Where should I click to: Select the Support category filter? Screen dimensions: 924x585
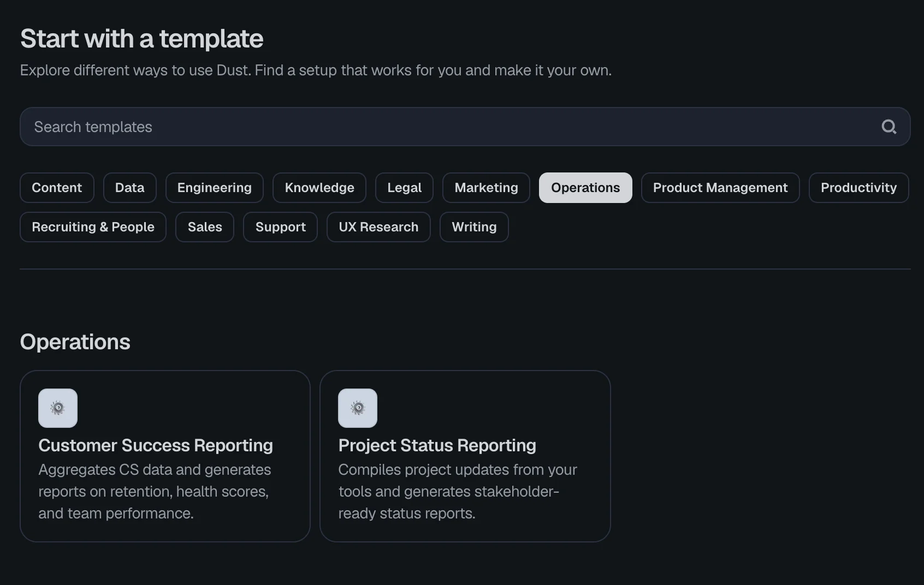280,226
